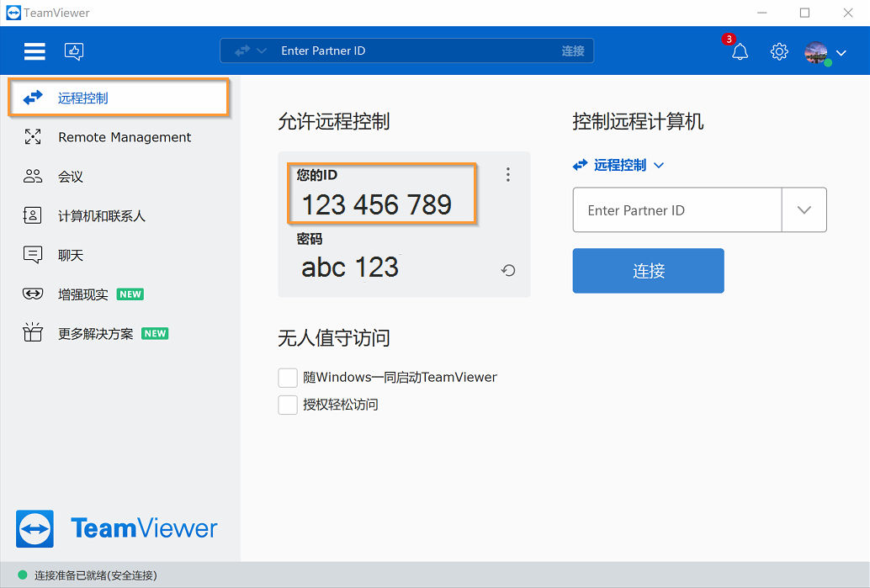Tick the 授权轻松访问 checkbox
Screen dimensions: 870x588
tap(288, 405)
